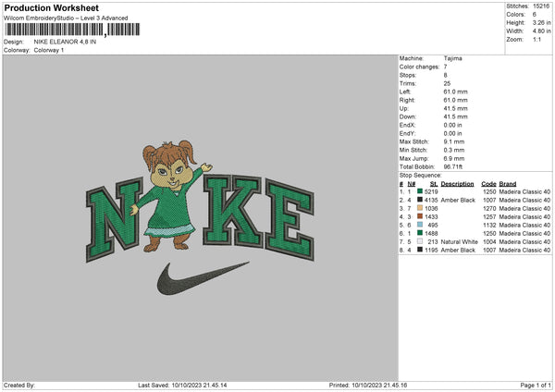Click the Max Jump value 6.9 mm
This screenshot has width=555, height=392.
click(x=454, y=158)
